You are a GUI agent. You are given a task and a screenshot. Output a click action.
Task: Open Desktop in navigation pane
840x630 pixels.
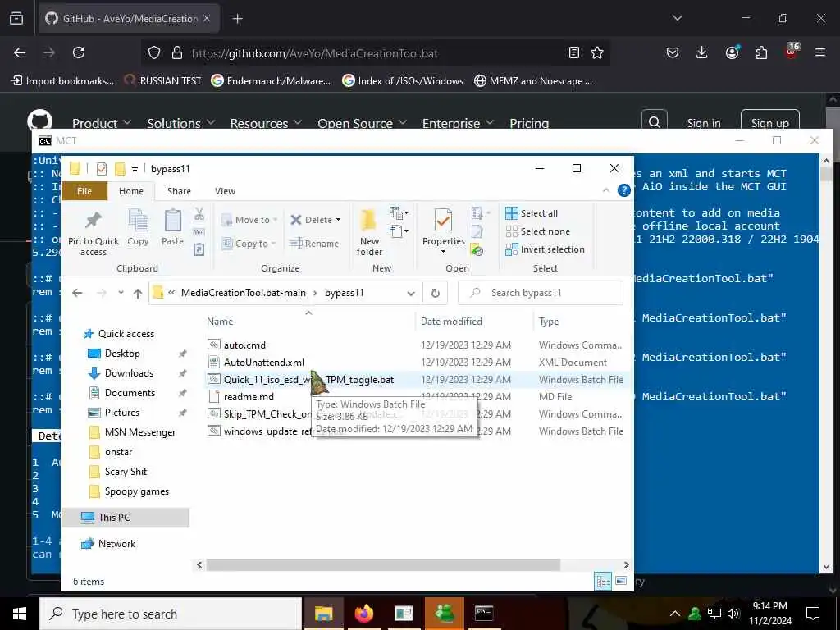click(122, 354)
